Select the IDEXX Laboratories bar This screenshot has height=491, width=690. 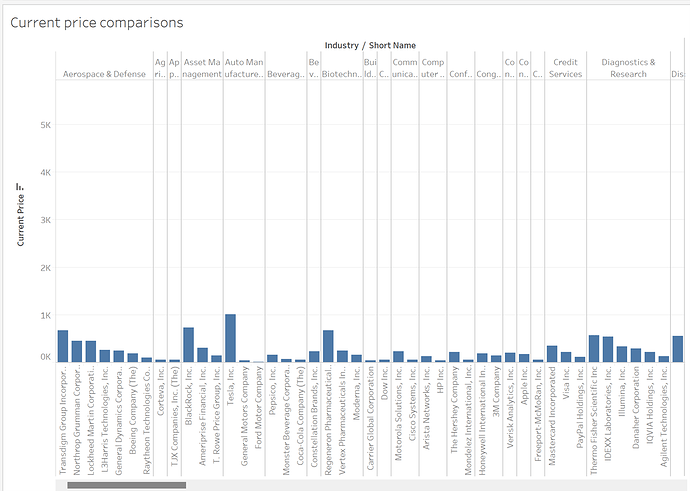point(607,349)
